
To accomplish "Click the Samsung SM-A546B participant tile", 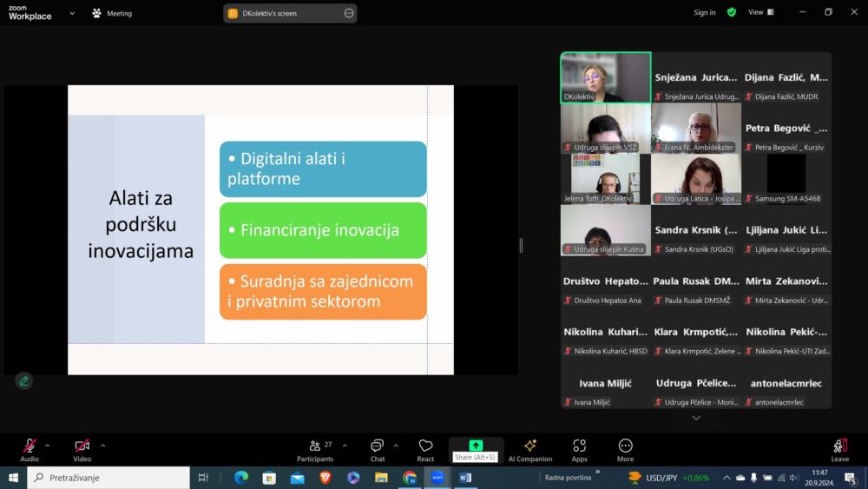I will tap(786, 180).
